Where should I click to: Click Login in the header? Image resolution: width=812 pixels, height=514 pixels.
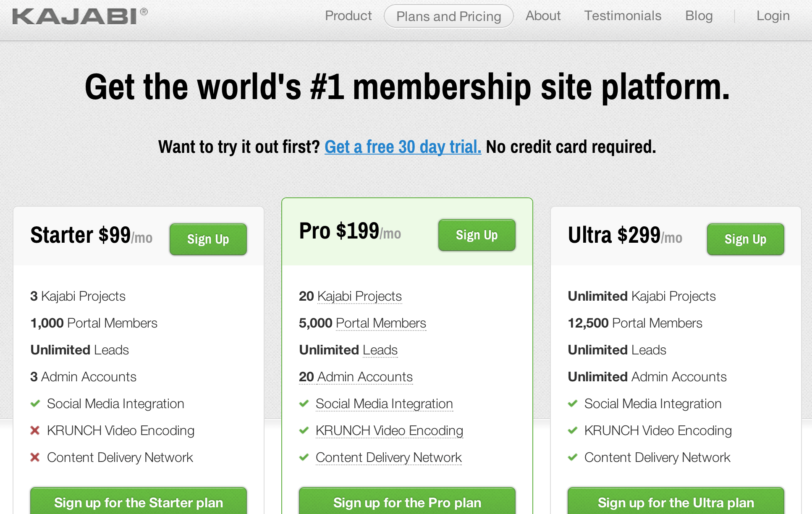point(773,16)
